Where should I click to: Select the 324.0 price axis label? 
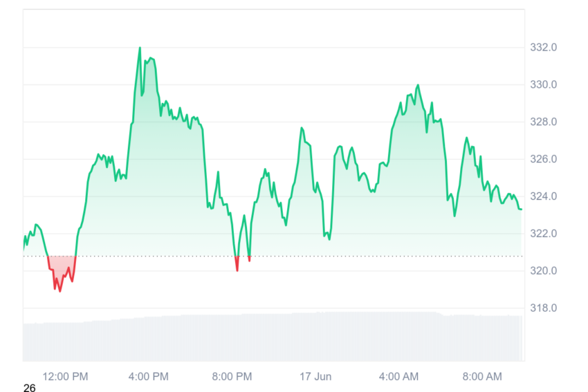click(x=543, y=196)
